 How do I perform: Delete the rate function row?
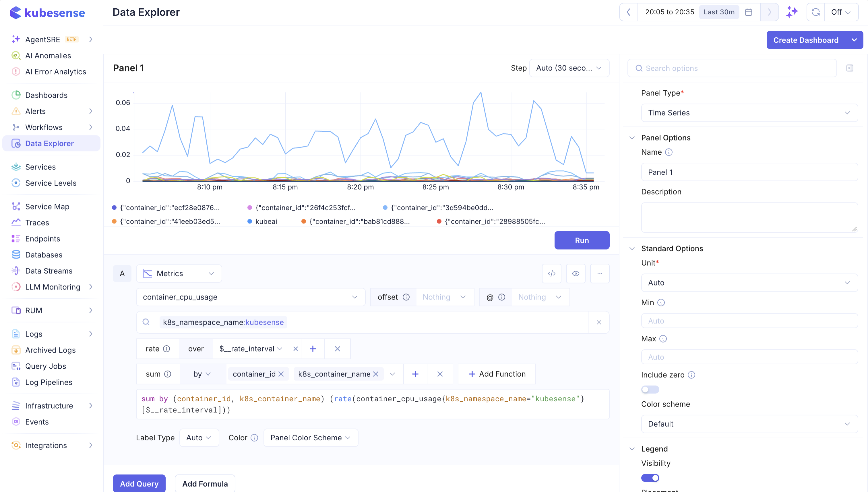point(337,349)
